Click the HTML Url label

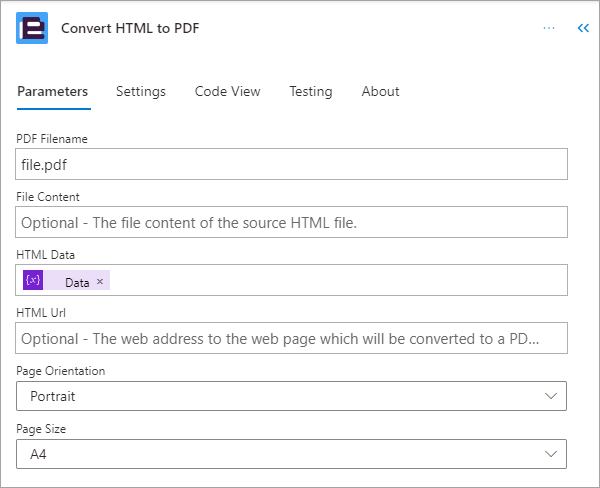[x=41, y=313]
